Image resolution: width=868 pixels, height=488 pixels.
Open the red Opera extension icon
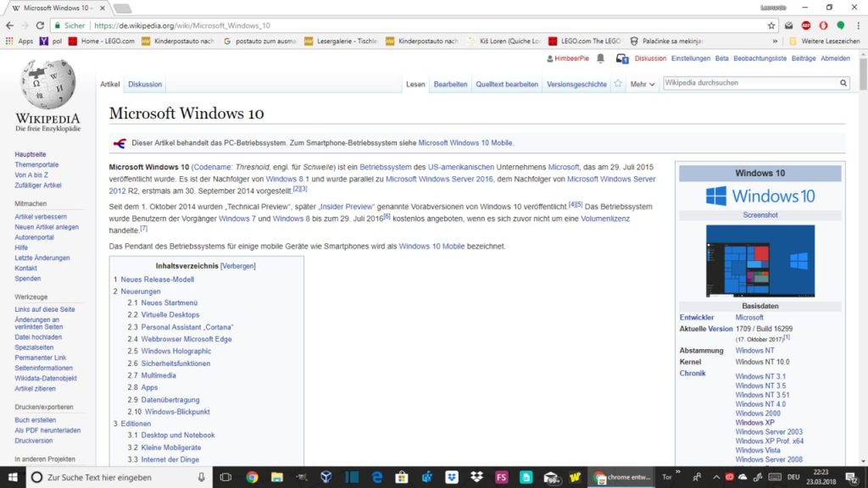pos(824,25)
